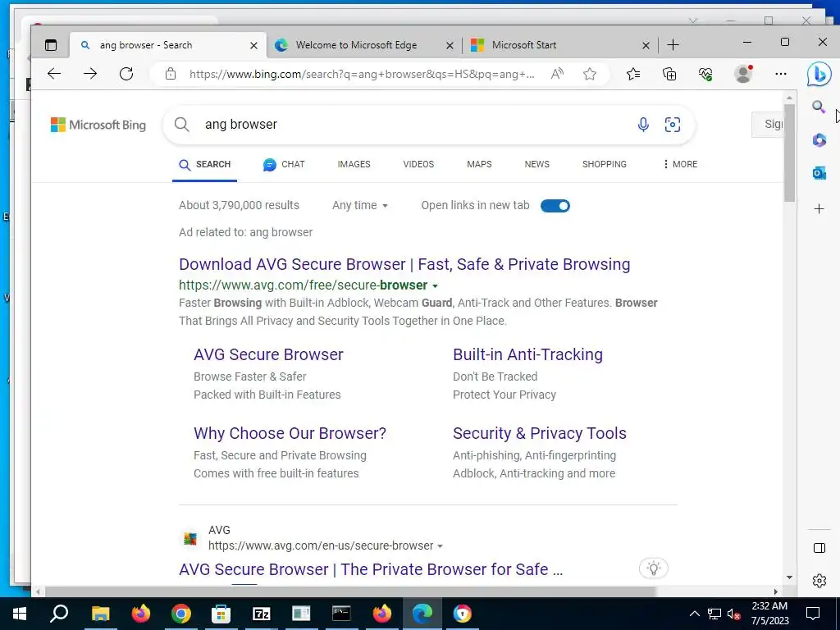This screenshot has height=630, width=840.
Task: Open the tab actions menu icon
Action: (51, 46)
